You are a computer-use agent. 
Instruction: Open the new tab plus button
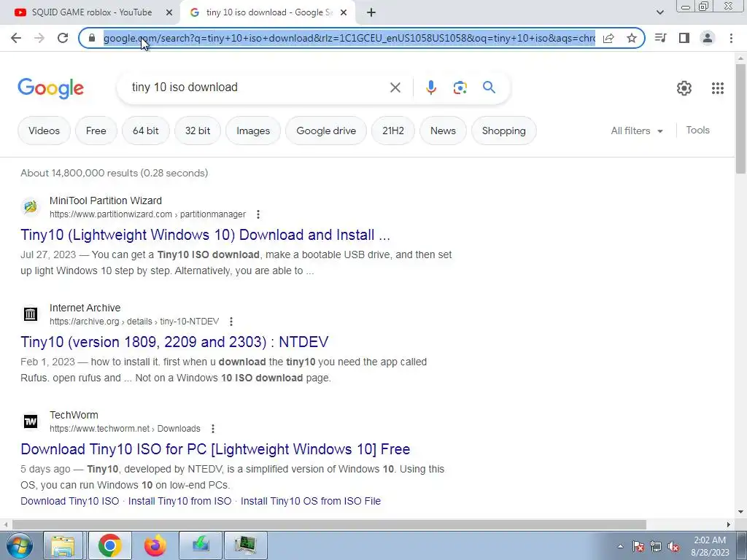point(371,13)
